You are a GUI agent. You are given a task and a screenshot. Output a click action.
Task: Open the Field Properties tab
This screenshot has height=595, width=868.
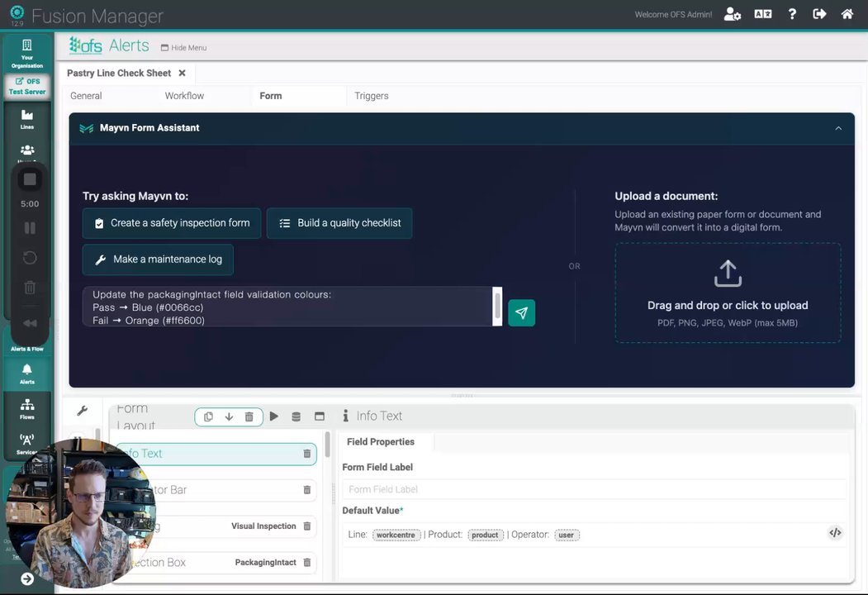(381, 441)
